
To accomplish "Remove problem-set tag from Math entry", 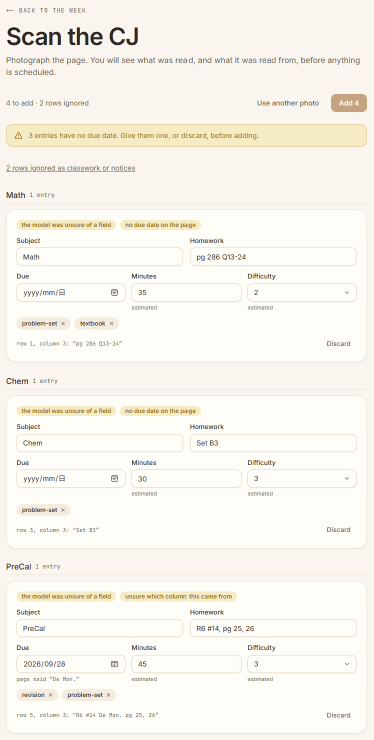I will (63, 324).
